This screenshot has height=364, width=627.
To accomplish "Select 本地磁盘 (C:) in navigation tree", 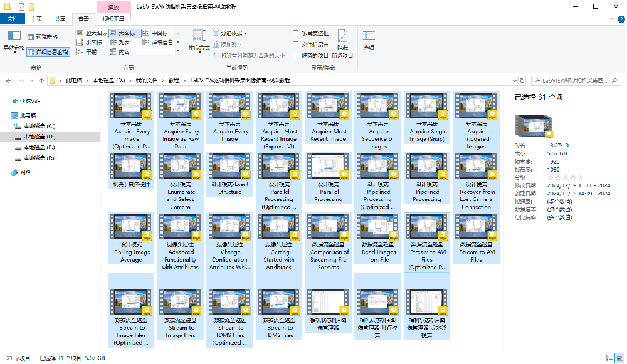I will 39,127.
